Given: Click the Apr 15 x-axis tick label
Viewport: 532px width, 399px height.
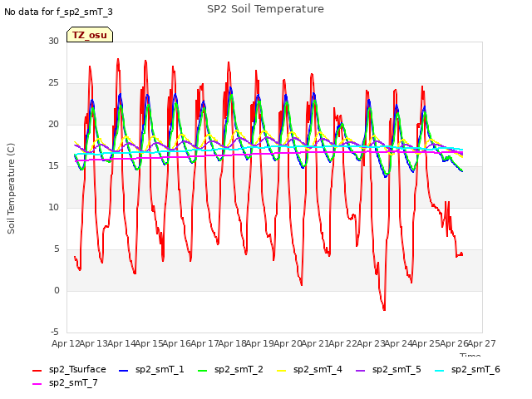Looking at the screenshot, I should (x=149, y=343).
